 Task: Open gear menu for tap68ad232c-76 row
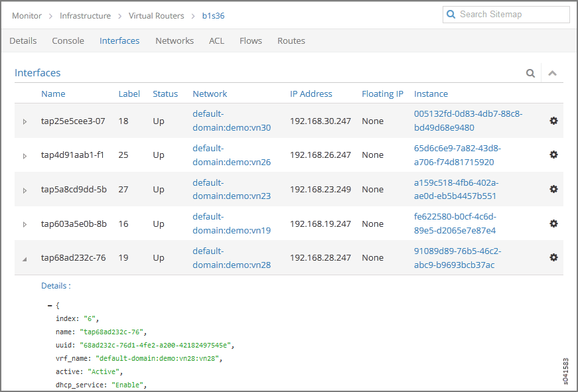[553, 257]
